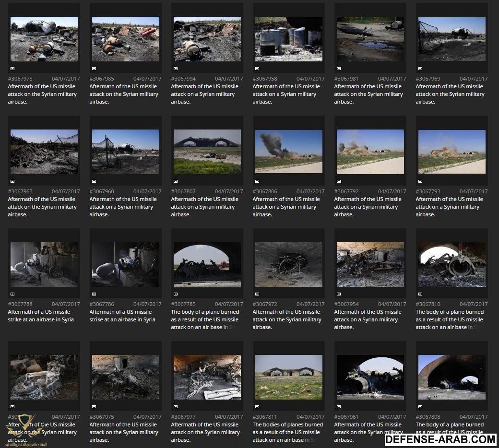Open thumbnail of photo #3067985

126,39
